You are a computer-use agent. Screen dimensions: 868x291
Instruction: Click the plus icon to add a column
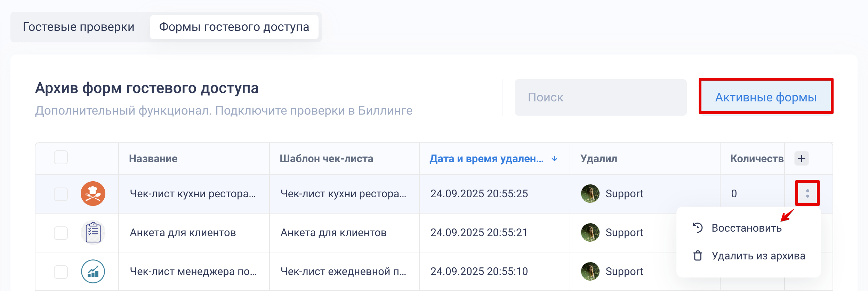point(802,159)
